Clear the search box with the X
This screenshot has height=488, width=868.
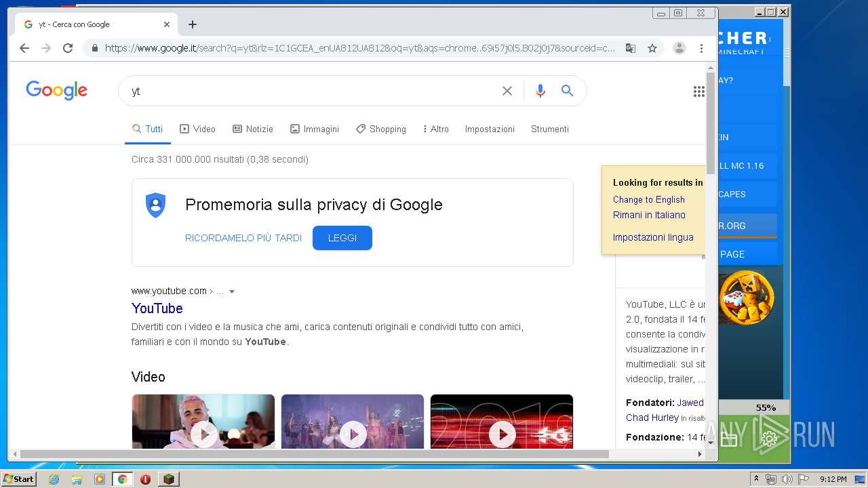tap(507, 91)
